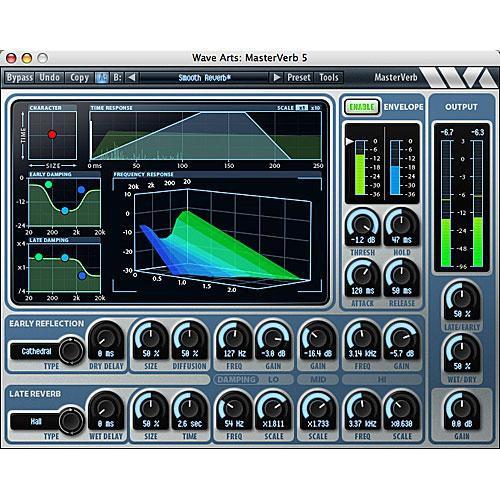Click the Bypass button
This screenshot has width=500, height=500.
[x=20, y=78]
